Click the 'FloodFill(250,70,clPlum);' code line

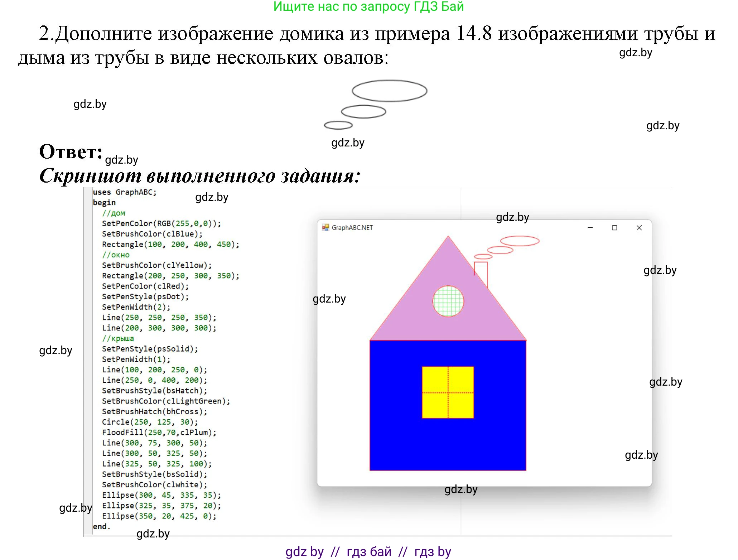159,433
